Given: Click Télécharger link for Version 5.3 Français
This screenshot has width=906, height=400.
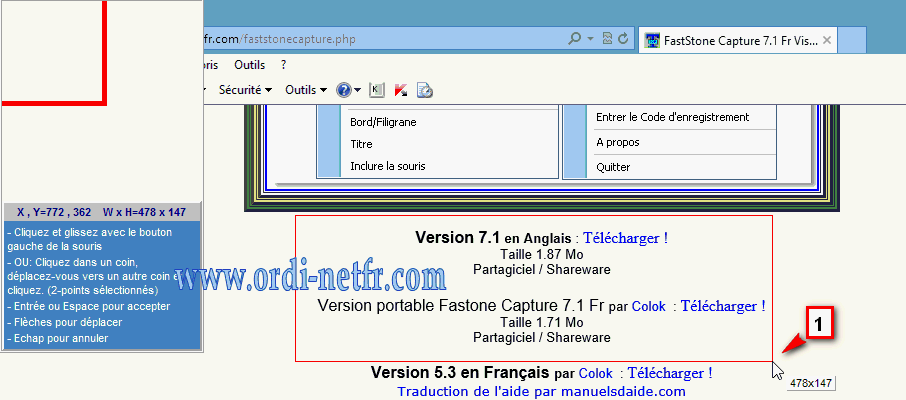Looking at the screenshot, I should (x=670, y=373).
